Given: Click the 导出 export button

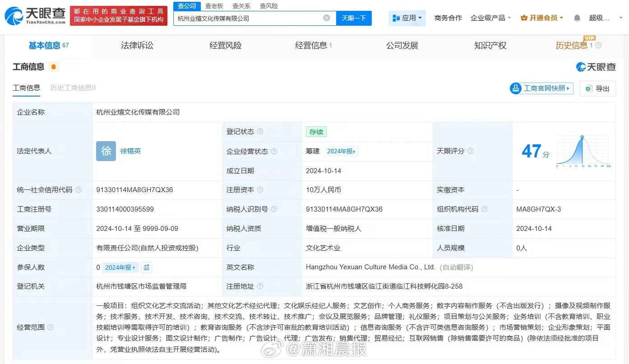Looking at the screenshot, I should pyautogui.click(x=597, y=88).
